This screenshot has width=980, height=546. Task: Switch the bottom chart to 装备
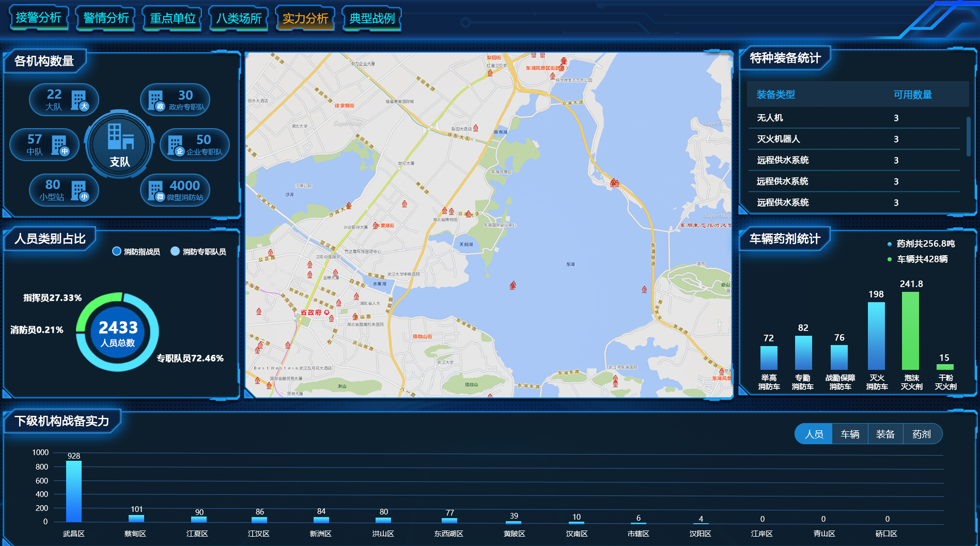885,434
